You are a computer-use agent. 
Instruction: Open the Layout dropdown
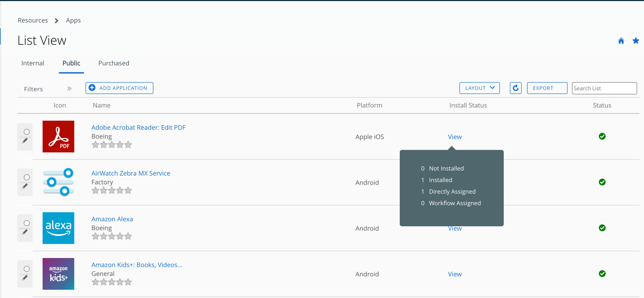(x=479, y=88)
